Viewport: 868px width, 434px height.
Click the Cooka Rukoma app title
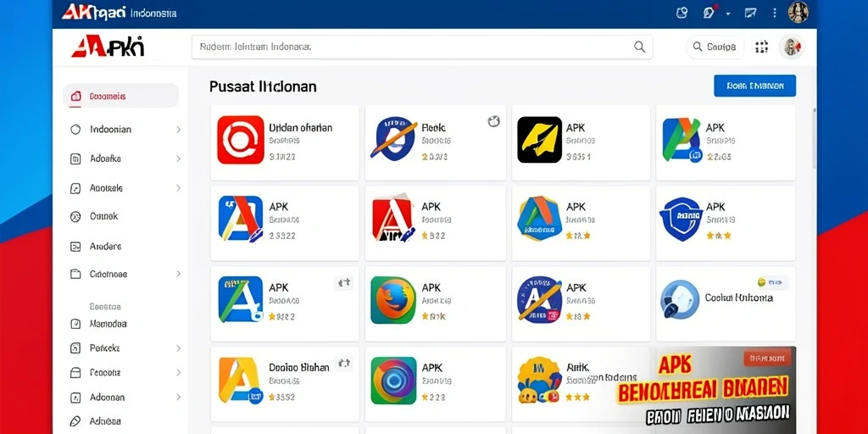[739, 298]
